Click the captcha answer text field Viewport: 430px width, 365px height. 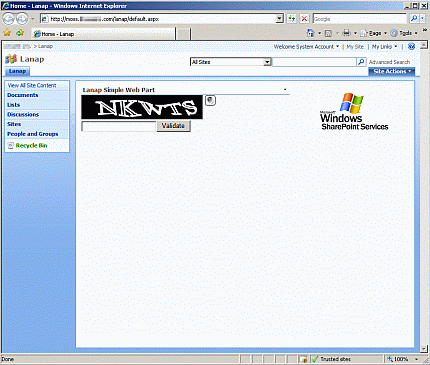click(119, 126)
